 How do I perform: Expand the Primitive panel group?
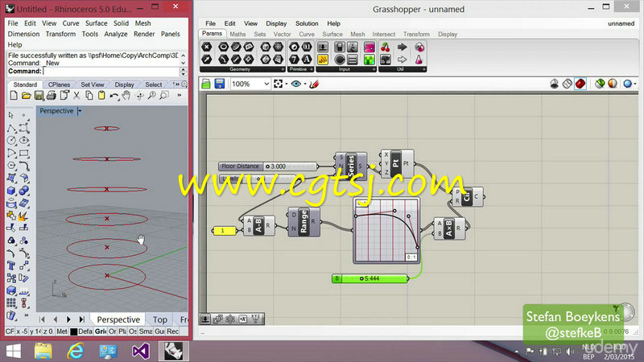(x=312, y=69)
